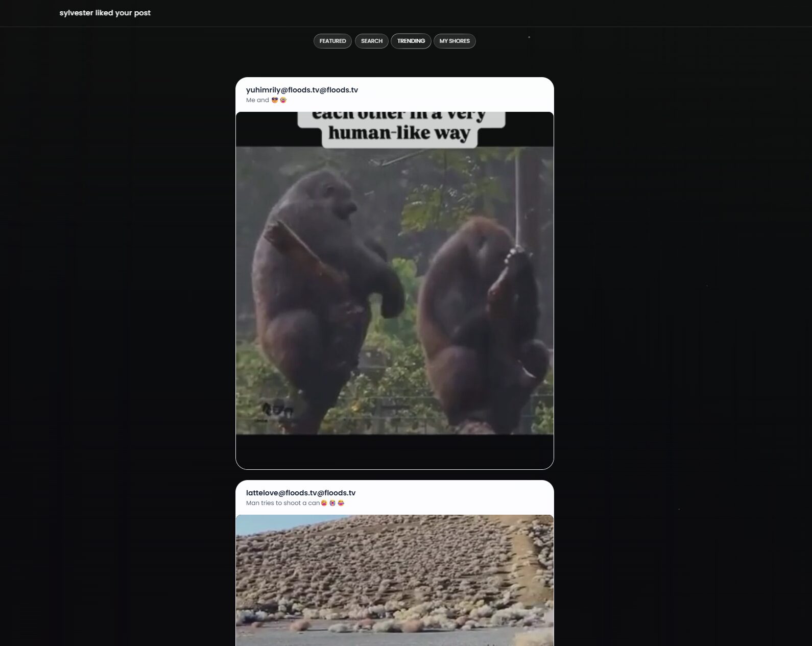Play the gorilla video post
The width and height of the screenshot is (812, 646).
[x=394, y=286]
